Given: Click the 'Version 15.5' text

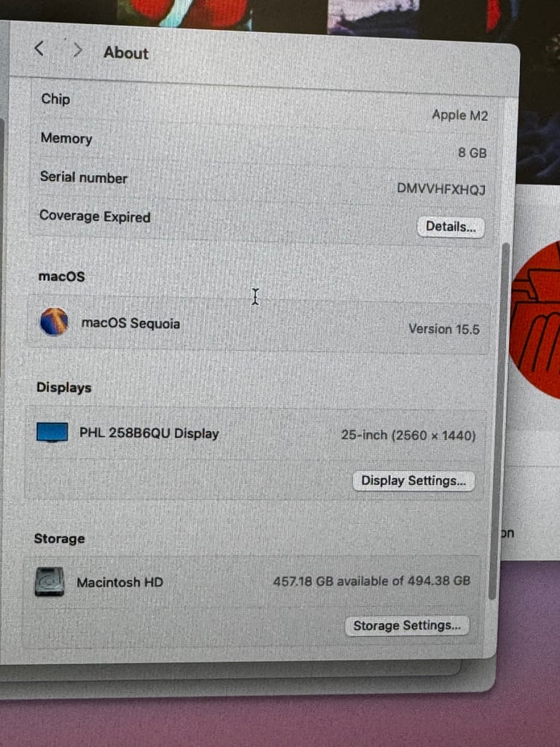Looking at the screenshot, I should pos(444,329).
